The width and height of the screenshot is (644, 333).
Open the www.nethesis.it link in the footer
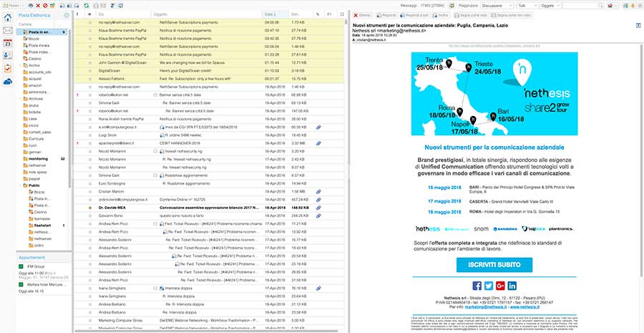tap(525, 307)
